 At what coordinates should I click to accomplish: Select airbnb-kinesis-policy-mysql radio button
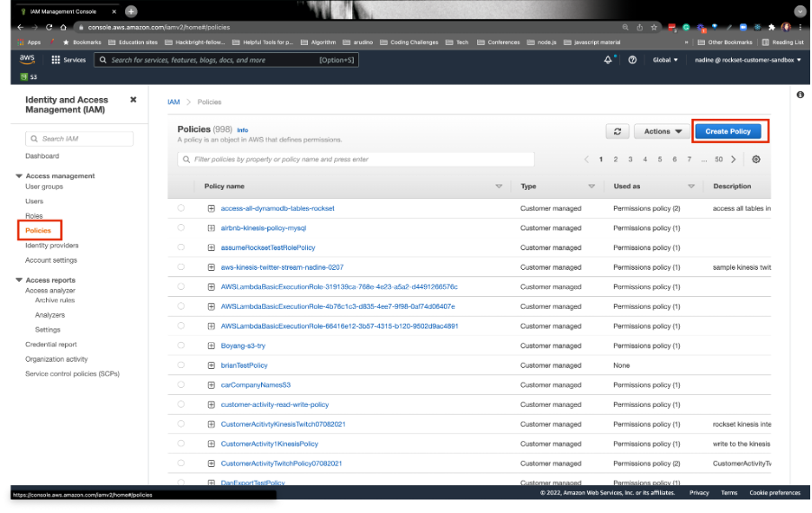pos(181,228)
